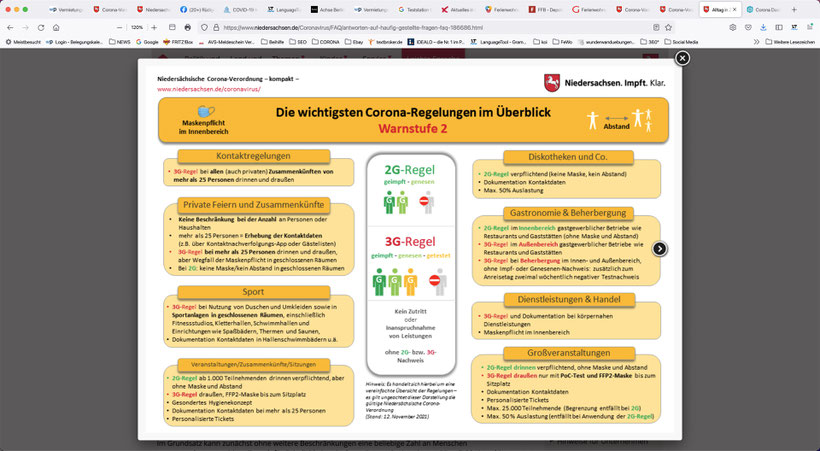Open the FeWo bookmarks folder
Screen dimensions: 820x451
coord(562,42)
